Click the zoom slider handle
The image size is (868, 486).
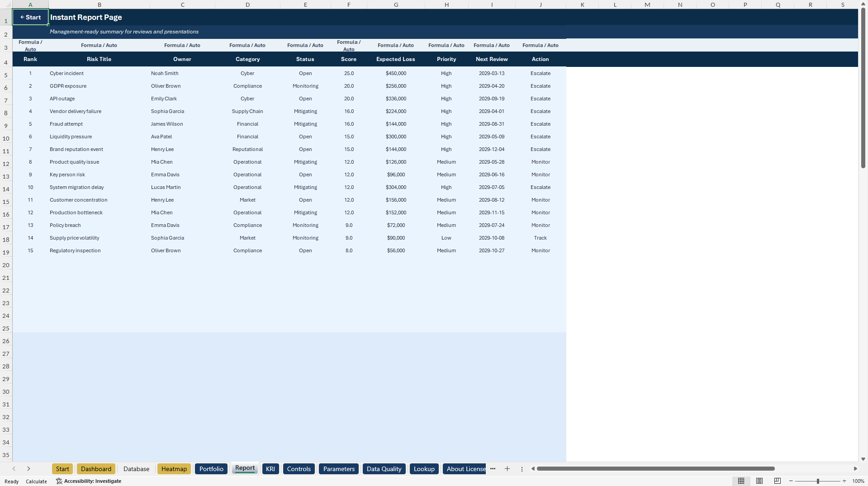click(818, 481)
